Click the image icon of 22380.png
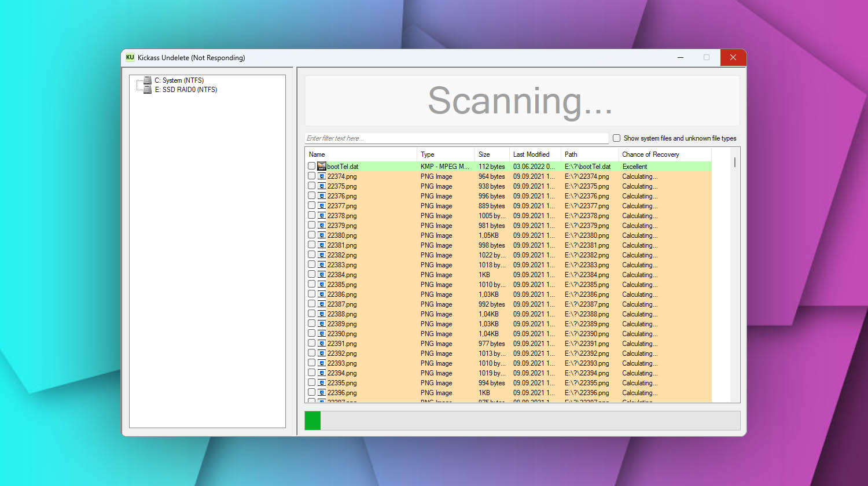Image resolution: width=868 pixels, height=486 pixels. coord(322,235)
